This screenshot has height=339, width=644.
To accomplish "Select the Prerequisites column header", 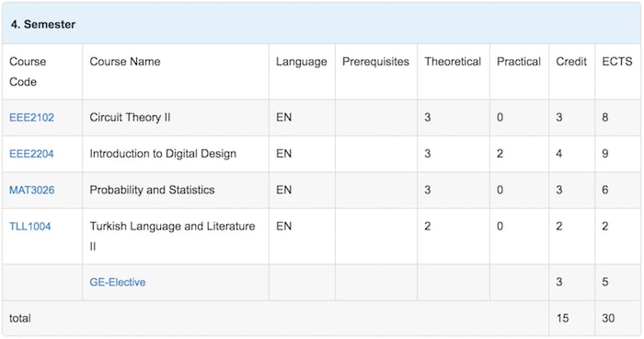I will coord(375,62).
